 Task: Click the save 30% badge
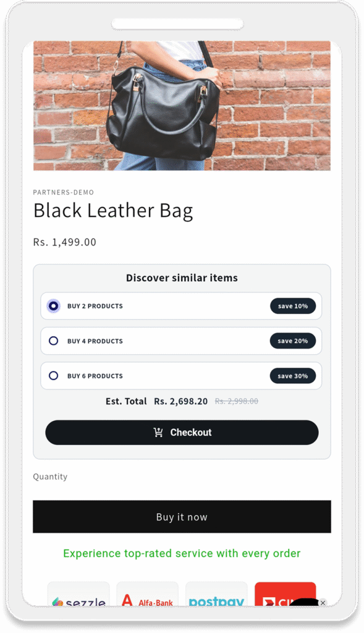[293, 376]
